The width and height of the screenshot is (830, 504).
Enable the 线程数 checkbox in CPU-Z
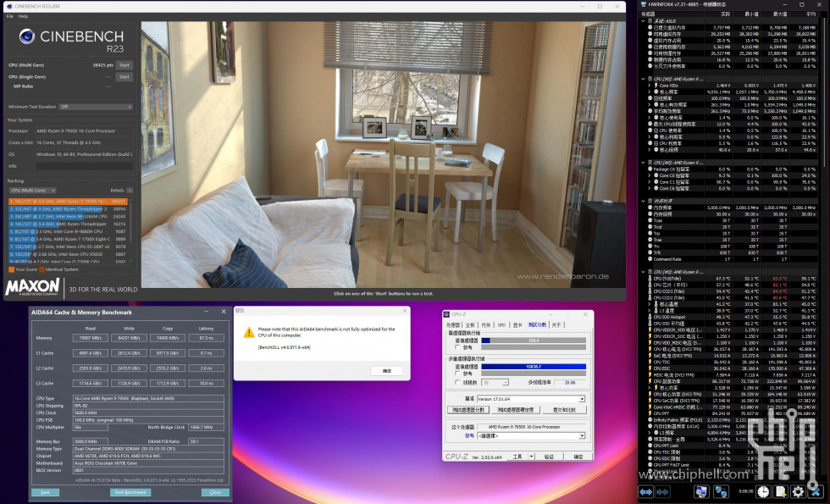(x=457, y=382)
